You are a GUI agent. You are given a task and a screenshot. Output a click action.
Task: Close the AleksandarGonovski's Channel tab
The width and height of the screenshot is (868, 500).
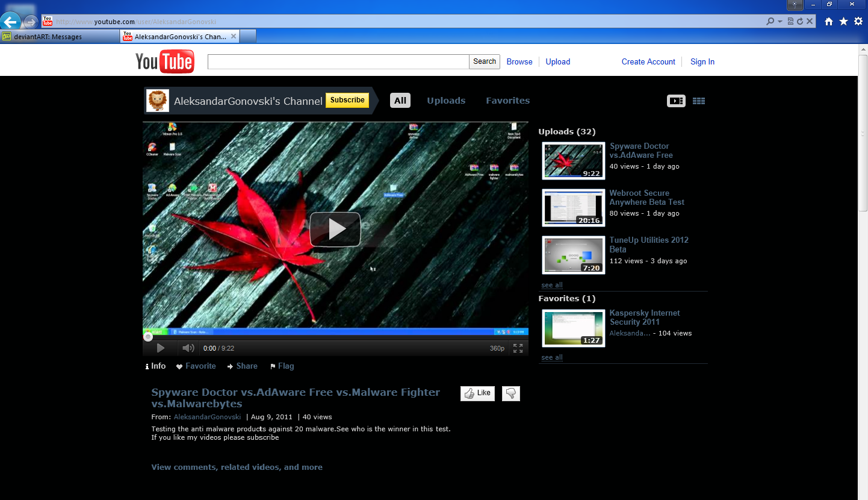(234, 36)
